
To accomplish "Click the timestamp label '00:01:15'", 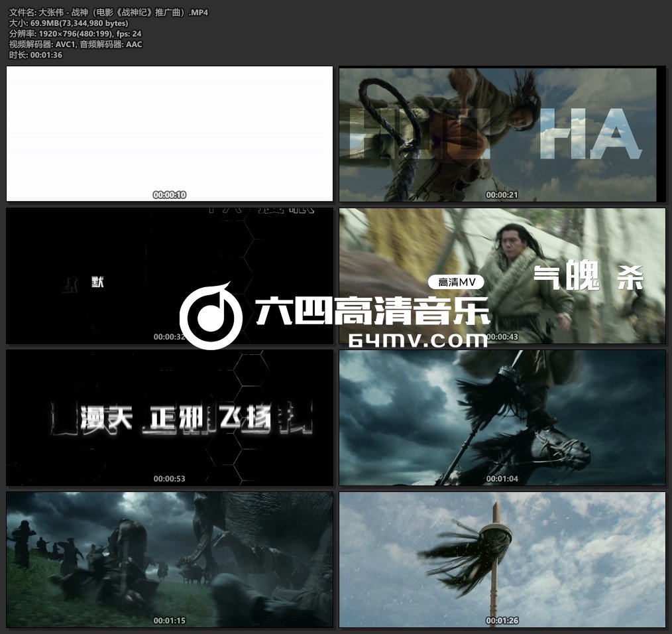I will (169, 621).
